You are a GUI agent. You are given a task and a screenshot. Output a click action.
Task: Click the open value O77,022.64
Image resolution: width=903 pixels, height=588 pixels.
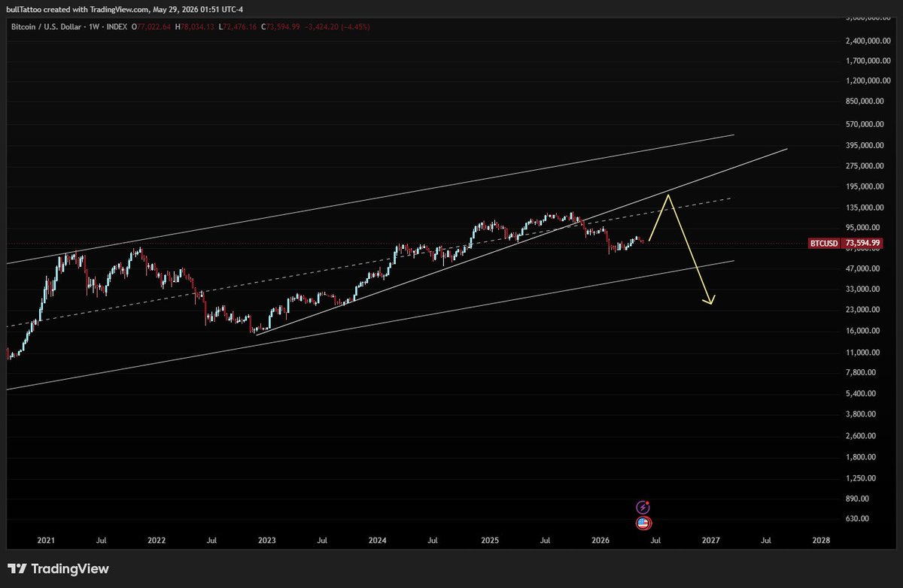click(153, 27)
